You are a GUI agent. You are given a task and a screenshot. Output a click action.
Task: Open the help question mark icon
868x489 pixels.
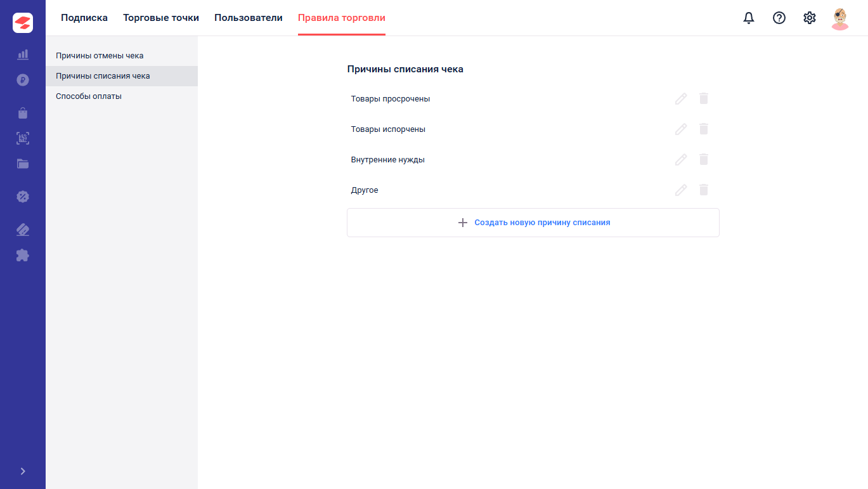pyautogui.click(x=779, y=18)
